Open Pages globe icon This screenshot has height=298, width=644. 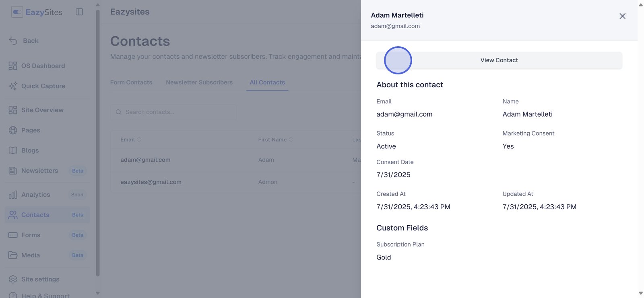13,130
